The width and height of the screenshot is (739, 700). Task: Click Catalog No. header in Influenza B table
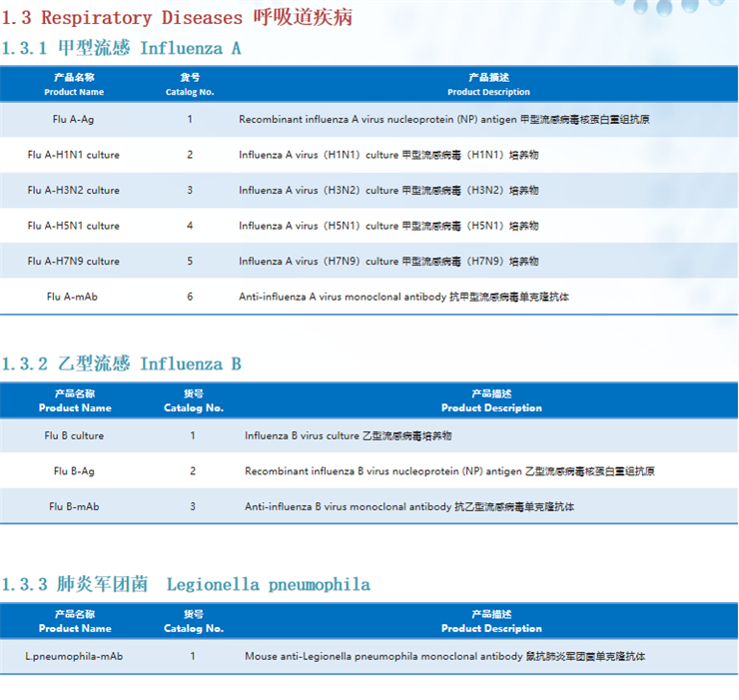coord(194,400)
